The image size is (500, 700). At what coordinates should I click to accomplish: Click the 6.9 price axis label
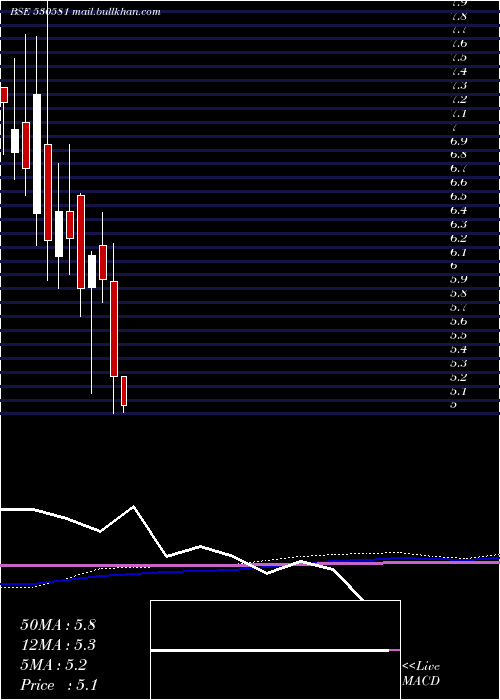(x=459, y=141)
